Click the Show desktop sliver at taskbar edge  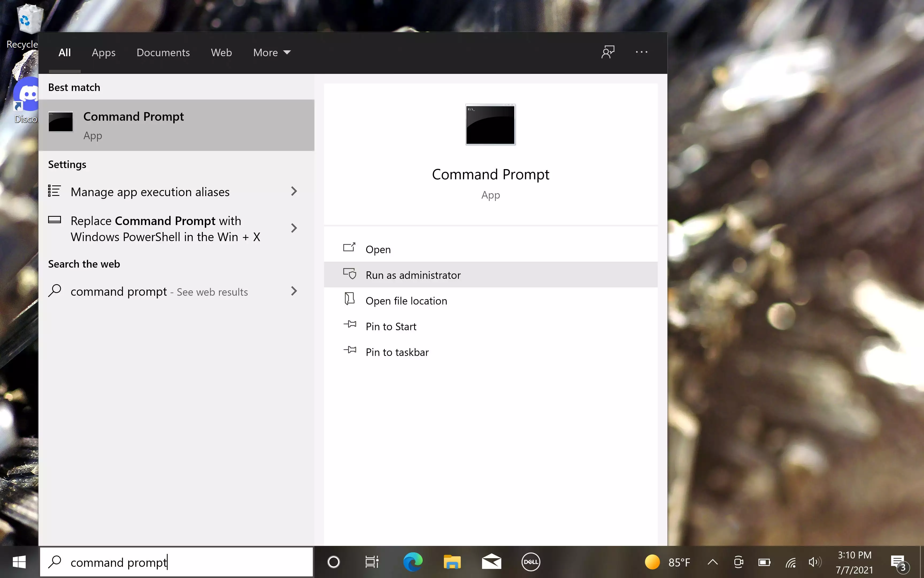(922, 562)
